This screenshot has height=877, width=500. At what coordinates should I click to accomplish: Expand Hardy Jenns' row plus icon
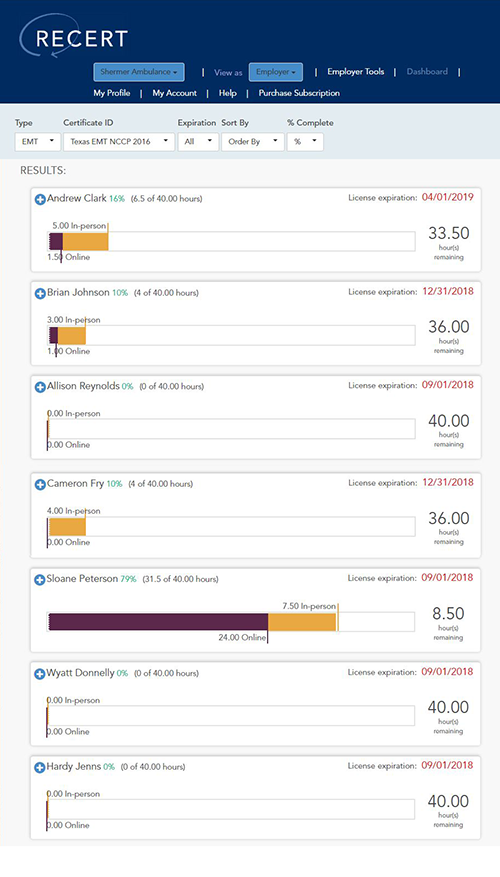pos(40,768)
